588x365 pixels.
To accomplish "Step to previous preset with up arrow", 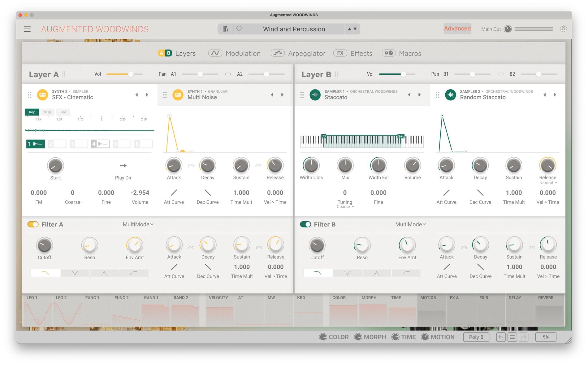I will [349, 29].
